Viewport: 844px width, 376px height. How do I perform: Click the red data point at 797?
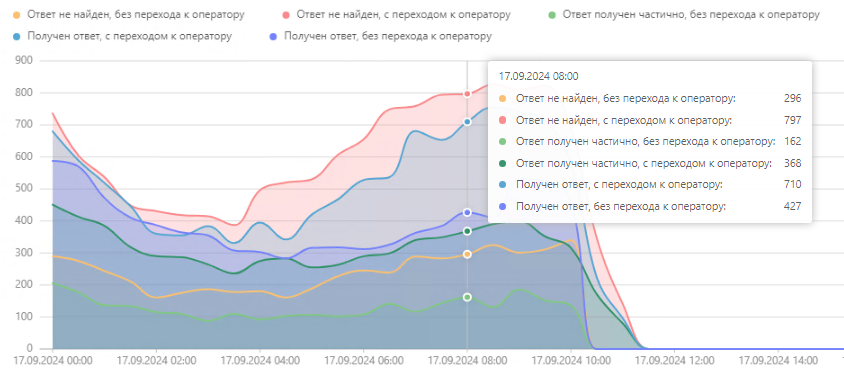point(467,94)
